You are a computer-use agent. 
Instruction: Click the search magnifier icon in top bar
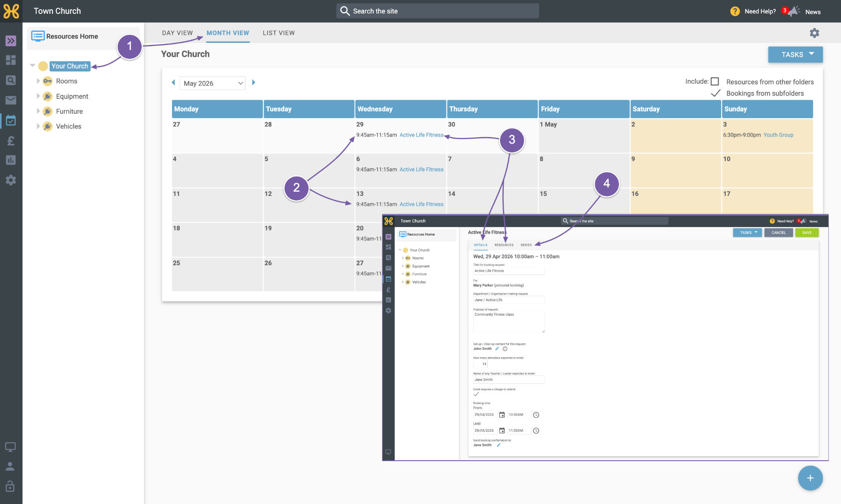point(345,11)
